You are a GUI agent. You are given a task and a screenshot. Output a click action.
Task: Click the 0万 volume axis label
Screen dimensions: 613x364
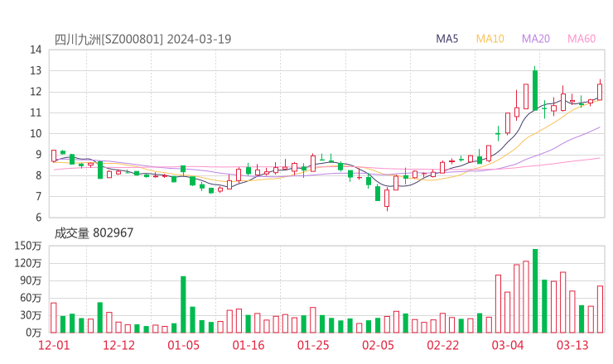[x=34, y=333]
